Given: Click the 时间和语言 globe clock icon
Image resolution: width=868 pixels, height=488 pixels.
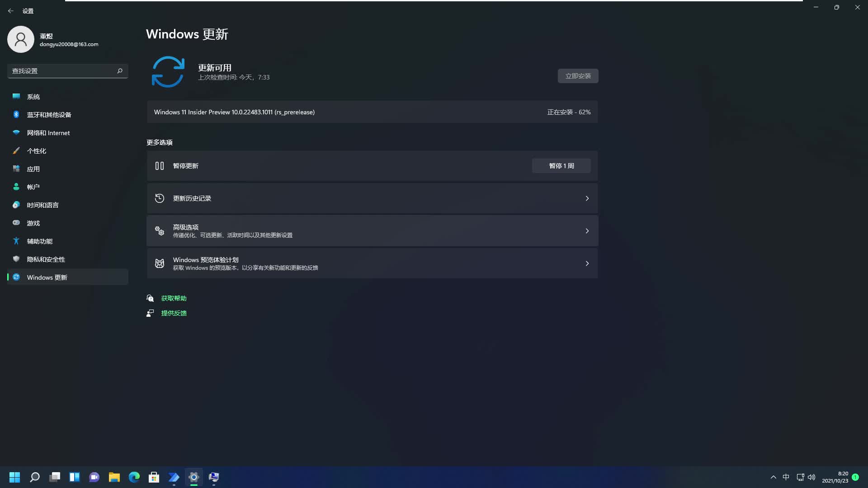Looking at the screenshot, I should point(16,205).
